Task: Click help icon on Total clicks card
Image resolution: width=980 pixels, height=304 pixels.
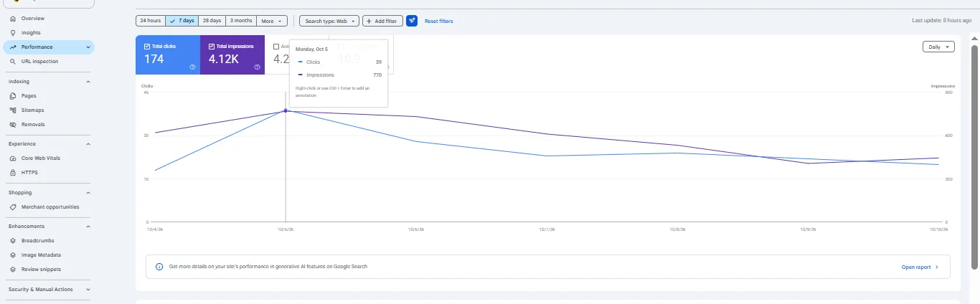Action: 193,67
